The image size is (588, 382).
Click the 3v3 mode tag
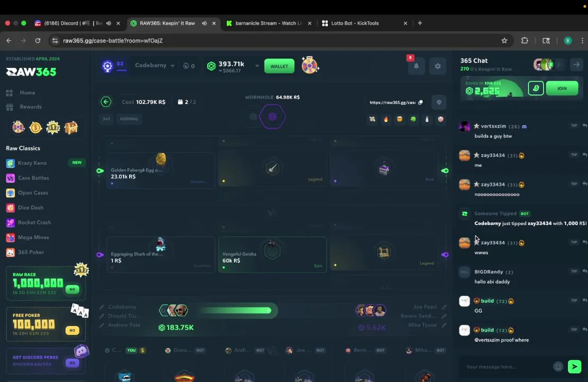point(106,119)
